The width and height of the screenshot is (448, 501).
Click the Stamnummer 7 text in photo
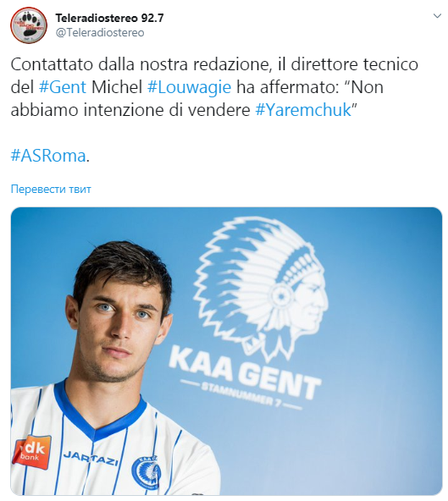(x=241, y=396)
